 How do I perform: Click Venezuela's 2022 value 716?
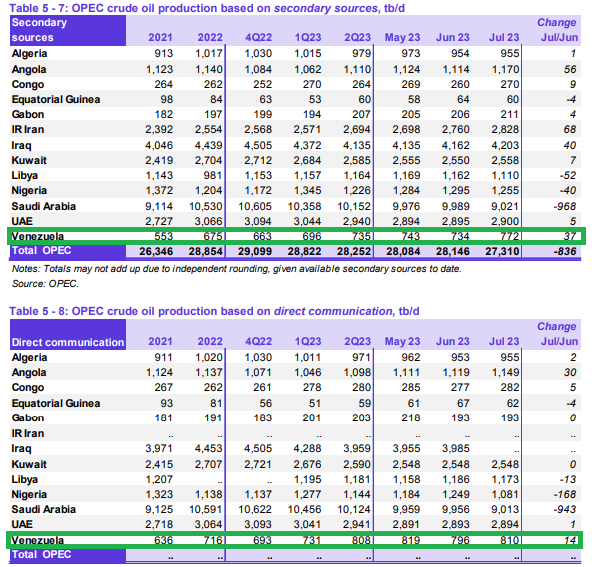(213, 540)
